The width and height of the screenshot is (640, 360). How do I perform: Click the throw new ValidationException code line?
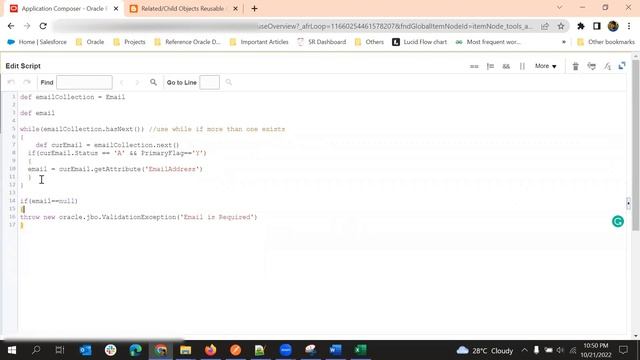pos(139,217)
